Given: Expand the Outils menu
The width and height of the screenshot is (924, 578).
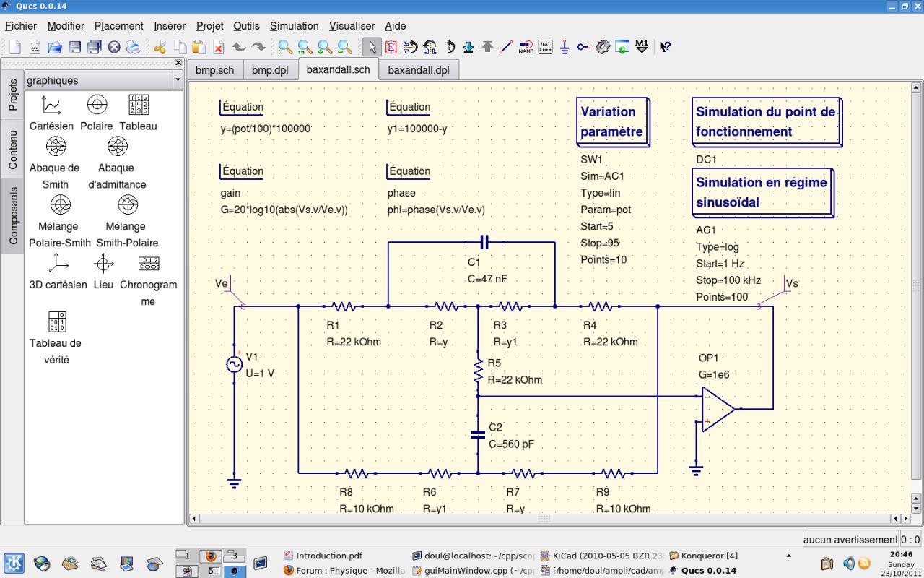Looking at the screenshot, I should (246, 26).
